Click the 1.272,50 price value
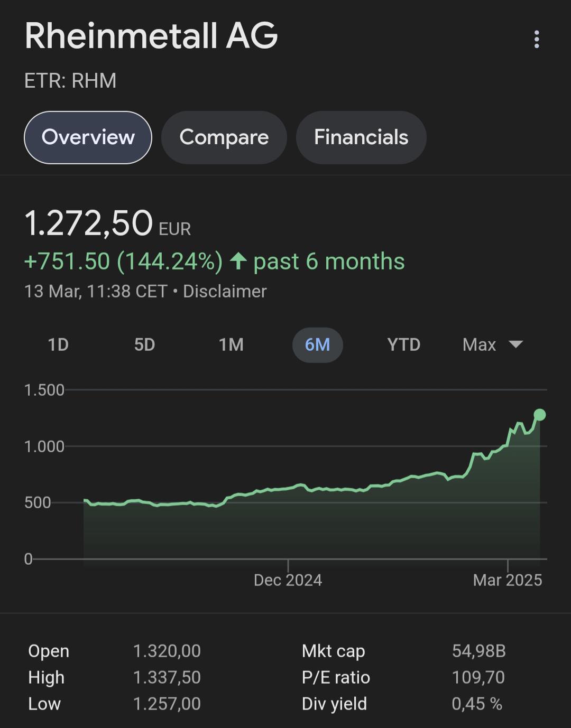Screen dimensions: 571x728 [x=89, y=223]
